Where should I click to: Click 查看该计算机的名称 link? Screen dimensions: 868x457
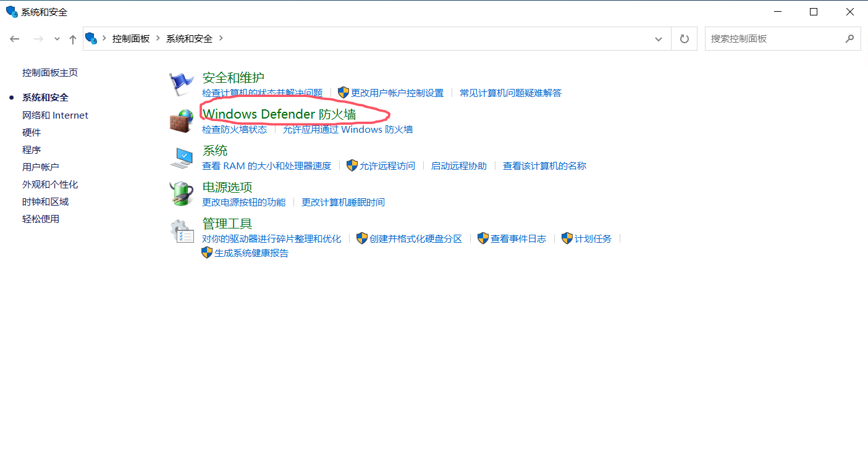[545, 166]
